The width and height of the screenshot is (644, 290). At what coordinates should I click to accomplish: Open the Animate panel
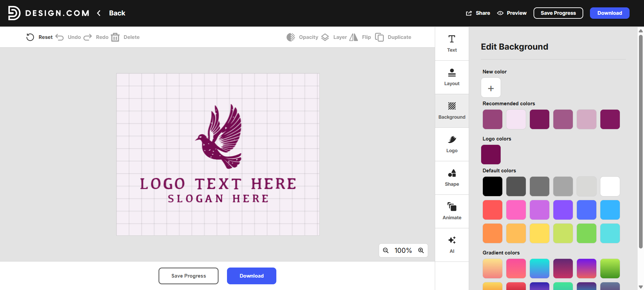tap(452, 212)
